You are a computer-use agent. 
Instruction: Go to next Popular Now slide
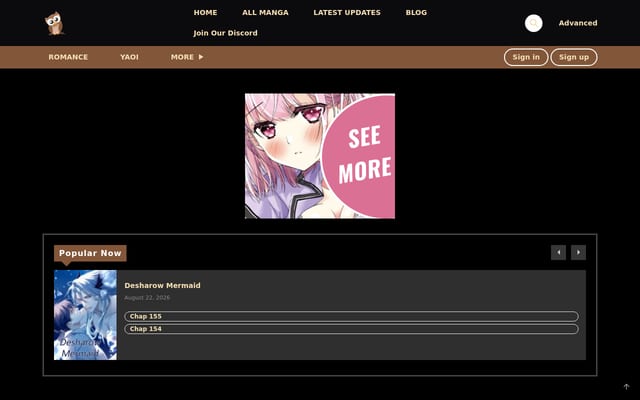[x=578, y=252]
